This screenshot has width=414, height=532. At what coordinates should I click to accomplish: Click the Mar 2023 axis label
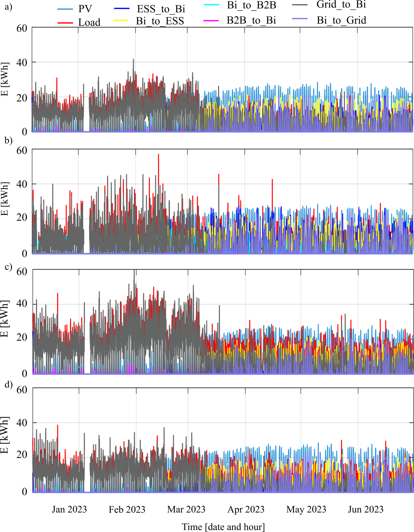coord(186,509)
